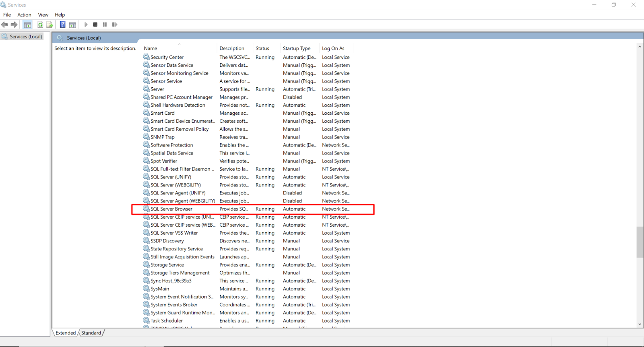Switch to the Extended tab
This screenshot has width=644, height=347.
(66, 333)
